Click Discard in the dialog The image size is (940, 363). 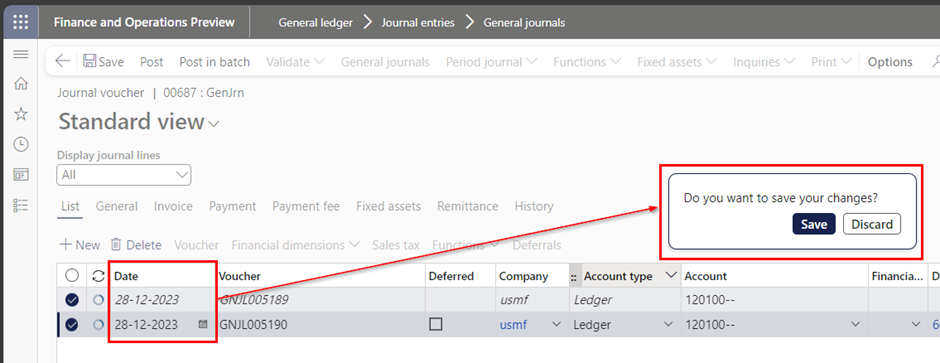(x=872, y=224)
